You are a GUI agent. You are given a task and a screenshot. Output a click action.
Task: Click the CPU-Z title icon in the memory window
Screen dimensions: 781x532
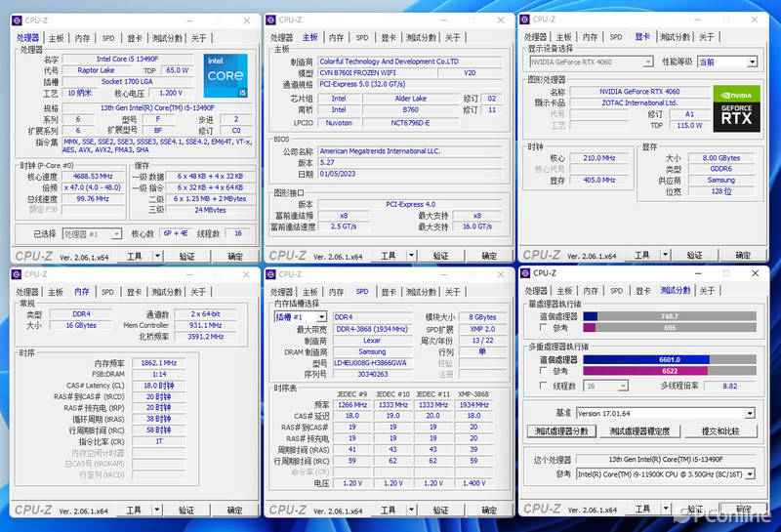(17, 274)
